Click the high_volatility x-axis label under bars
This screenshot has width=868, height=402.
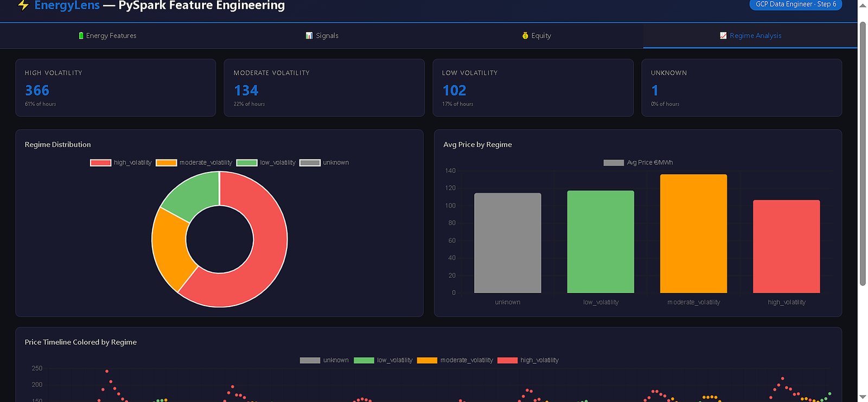pyautogui.click(x=787, y=303)
